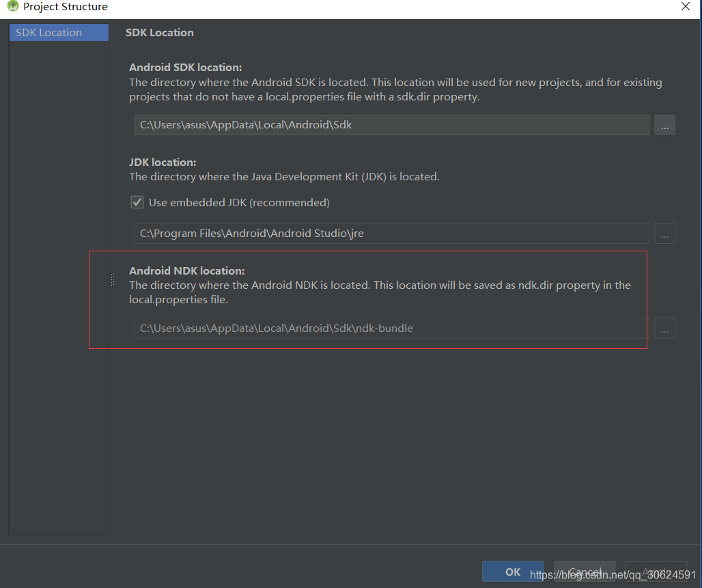Toggle Use embedded JDK checkbox
The image size is (702, 588).
[137, 202]
